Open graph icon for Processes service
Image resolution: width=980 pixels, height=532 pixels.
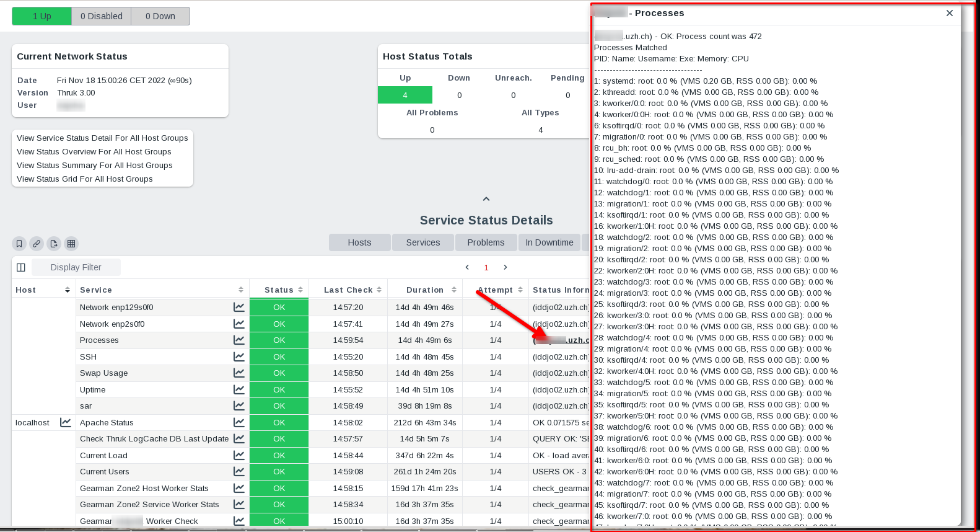[x=238, y=340]
